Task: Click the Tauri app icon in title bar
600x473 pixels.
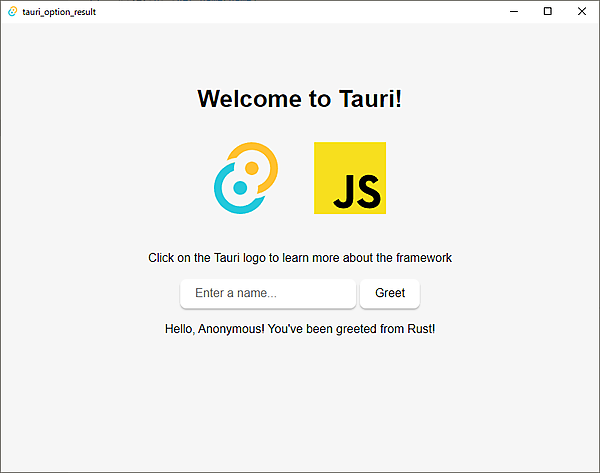Action: click(x=12, y=11)
